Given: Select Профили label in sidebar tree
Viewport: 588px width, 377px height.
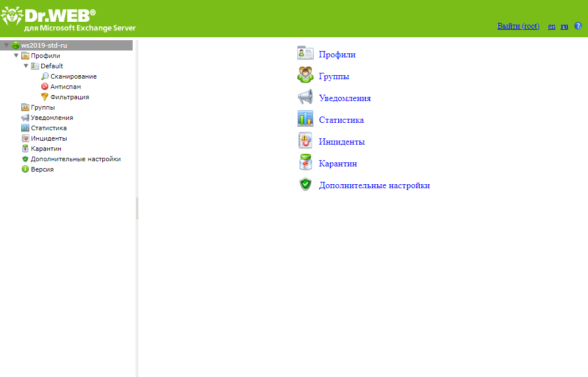Looking at the screenshot, I should point(45,56).
